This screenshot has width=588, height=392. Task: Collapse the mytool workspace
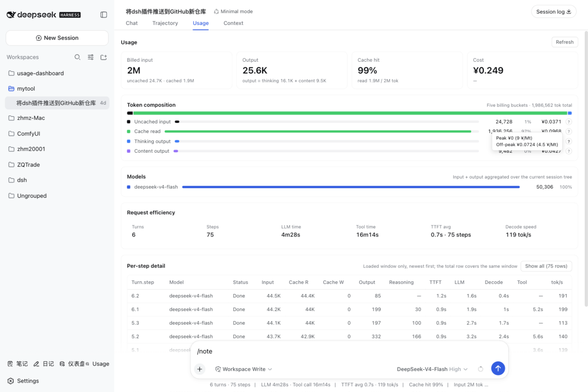[57, 89]
